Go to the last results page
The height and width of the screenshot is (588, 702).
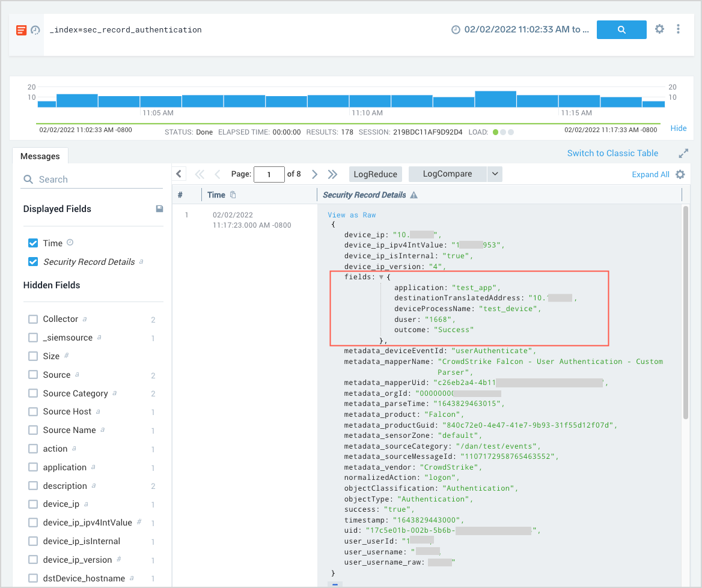(332, 174)
